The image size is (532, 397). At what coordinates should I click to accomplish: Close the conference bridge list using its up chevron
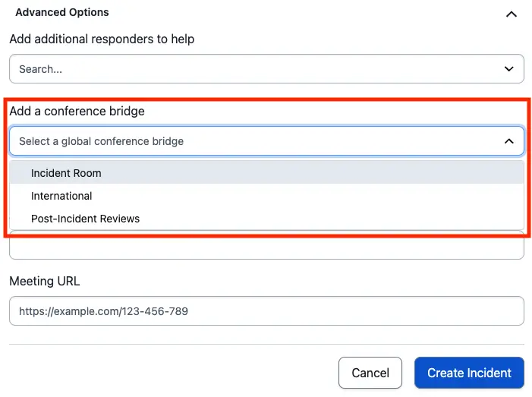(x=509, y=141)
